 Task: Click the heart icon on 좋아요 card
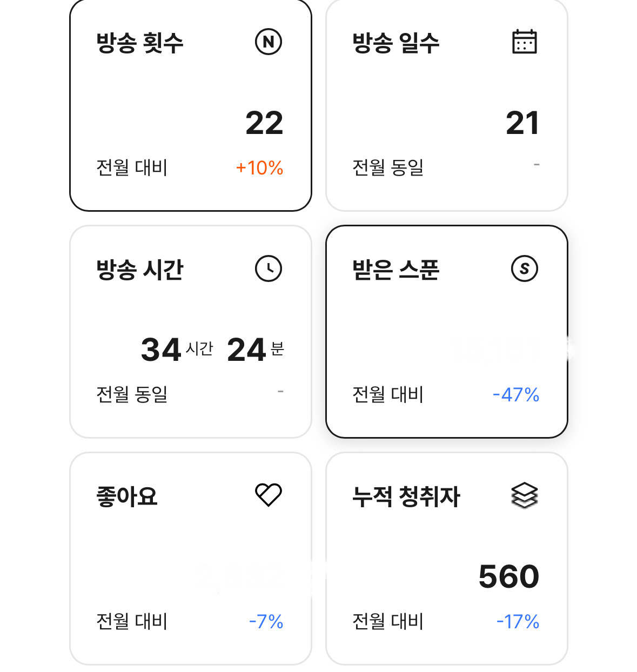coord(269,495)
